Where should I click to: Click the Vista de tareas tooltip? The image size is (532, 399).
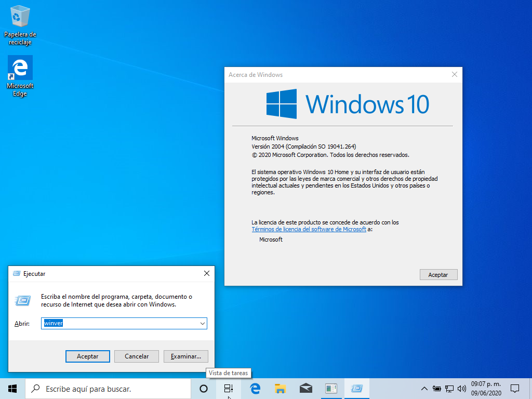coord(229,373)
